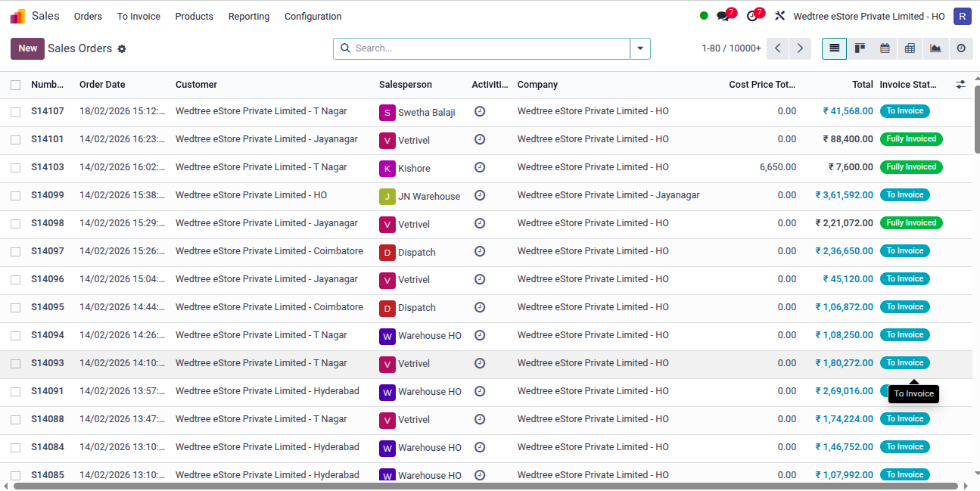Viewport: 980px width, 491px height.
Task: Switch to activity view
Action: 961,48
